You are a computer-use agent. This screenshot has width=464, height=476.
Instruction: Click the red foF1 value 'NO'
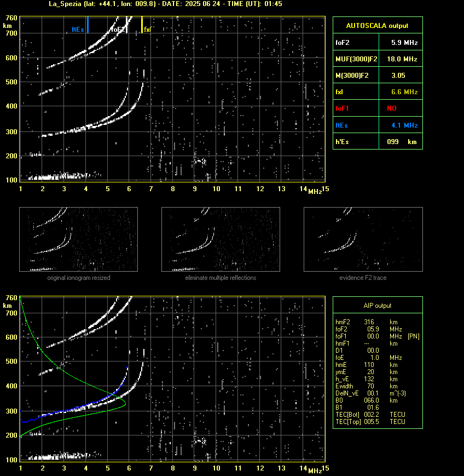[392, 108]
